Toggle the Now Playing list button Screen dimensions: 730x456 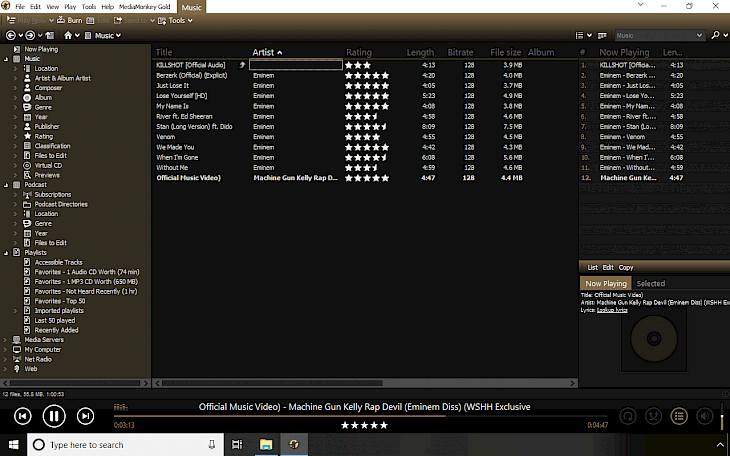point(679,416)
